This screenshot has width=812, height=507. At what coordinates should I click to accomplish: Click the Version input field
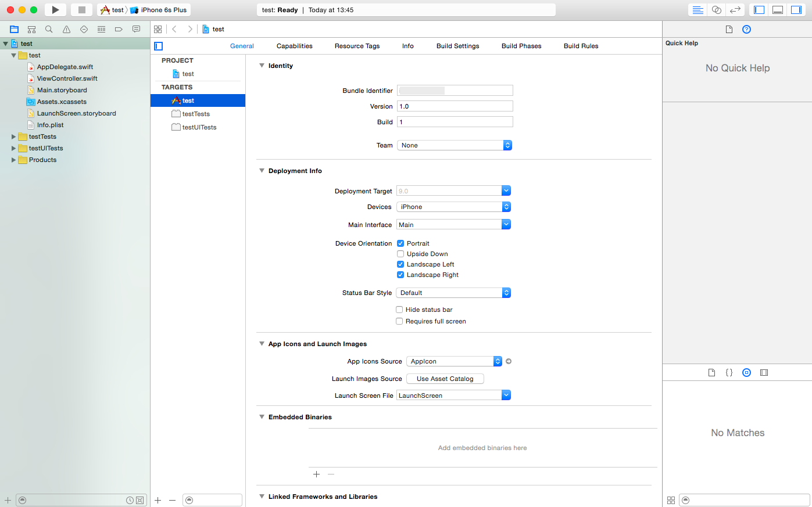coord(455,106)
